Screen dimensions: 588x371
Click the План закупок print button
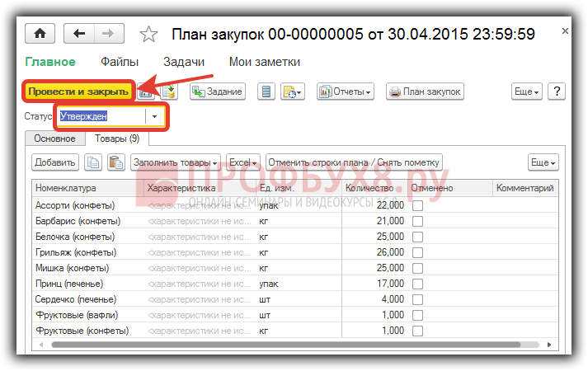[x=425, y=92]
